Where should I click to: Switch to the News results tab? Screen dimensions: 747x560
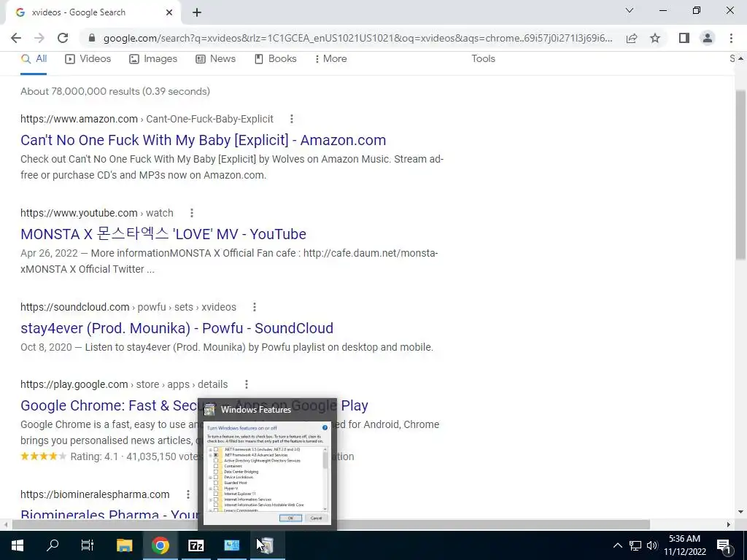click(x=216, y=58)
